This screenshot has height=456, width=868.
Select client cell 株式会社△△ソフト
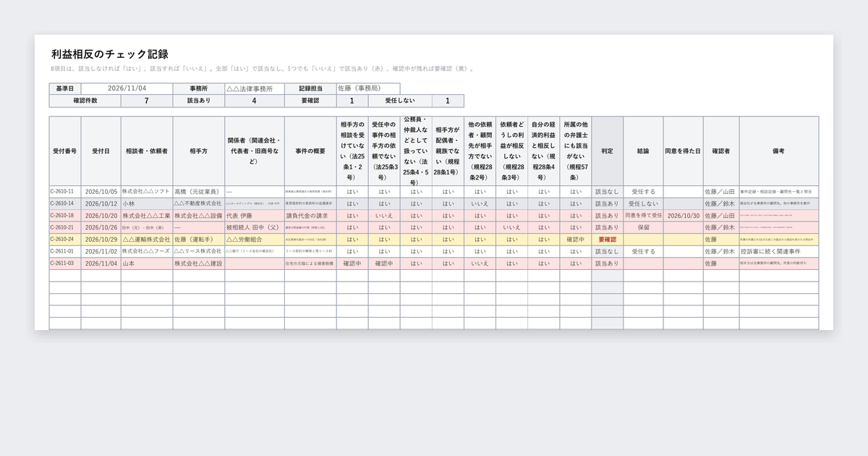(x=147, y=192)
